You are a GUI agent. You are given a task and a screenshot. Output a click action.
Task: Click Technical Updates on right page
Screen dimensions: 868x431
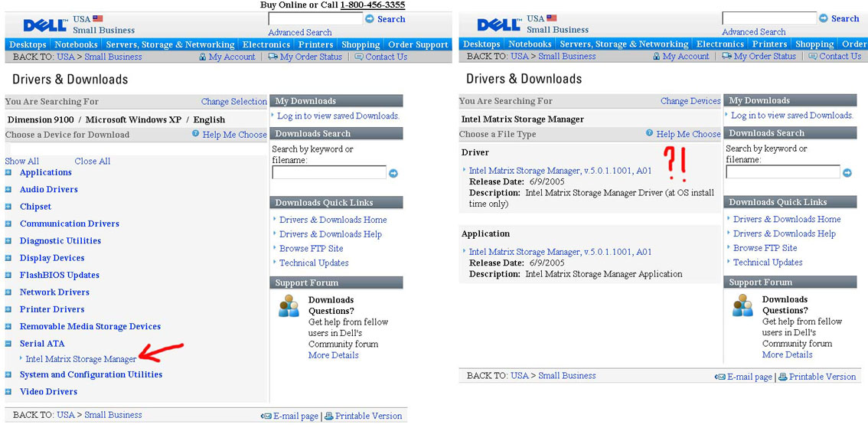point(768,263)
